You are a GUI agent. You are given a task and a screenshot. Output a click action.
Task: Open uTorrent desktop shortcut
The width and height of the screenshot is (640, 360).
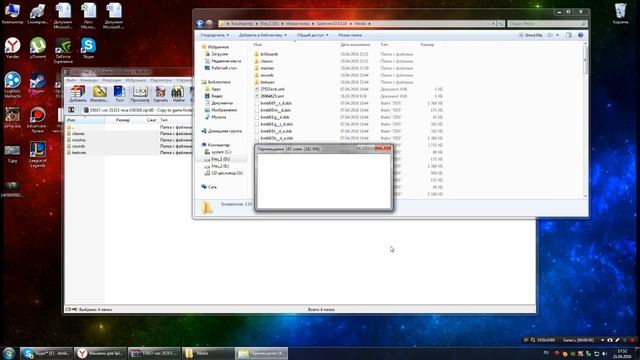38,48
